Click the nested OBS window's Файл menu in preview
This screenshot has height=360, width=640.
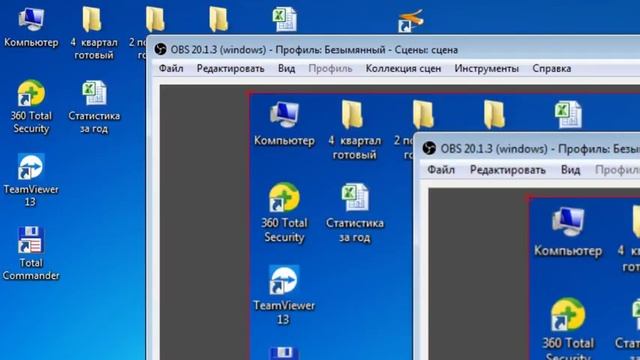coord(441,169)
